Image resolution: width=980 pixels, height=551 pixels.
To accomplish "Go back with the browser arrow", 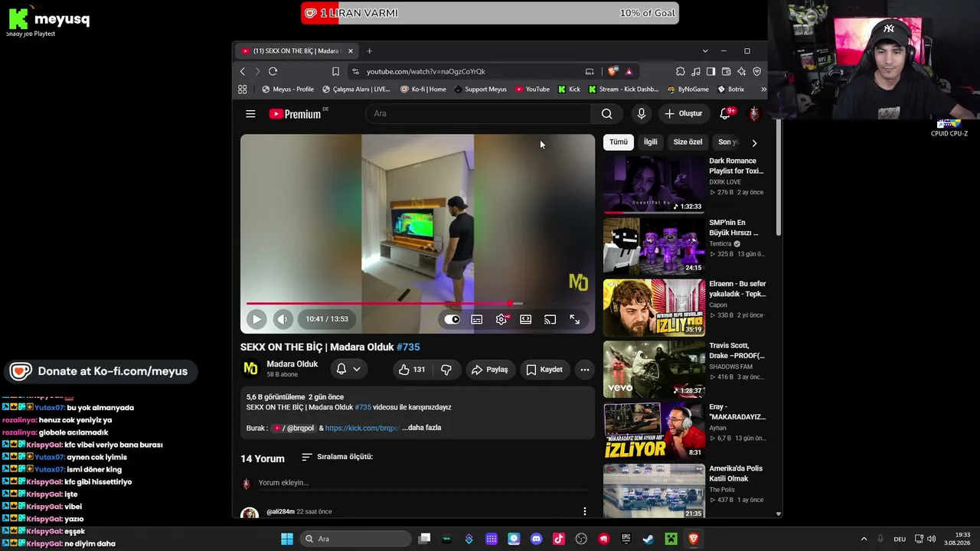I will 243,71.
